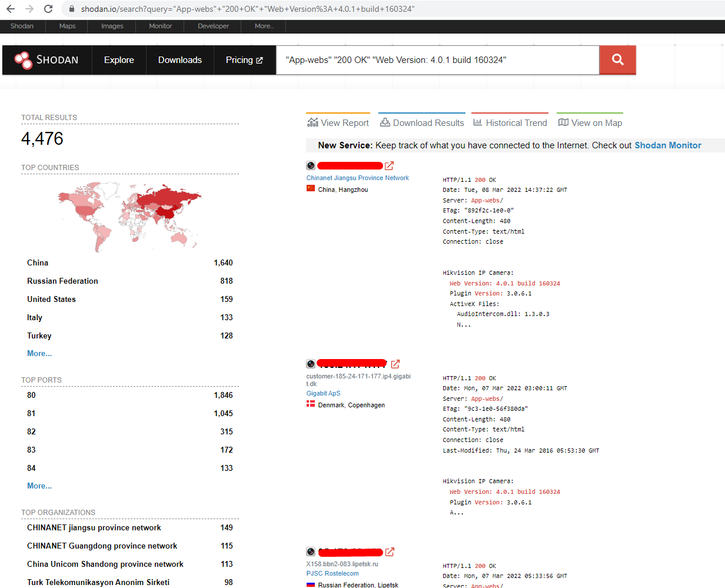Click Download Results
Image resolution: width=725 pixels, height=588 pixels.
(422, 122)
